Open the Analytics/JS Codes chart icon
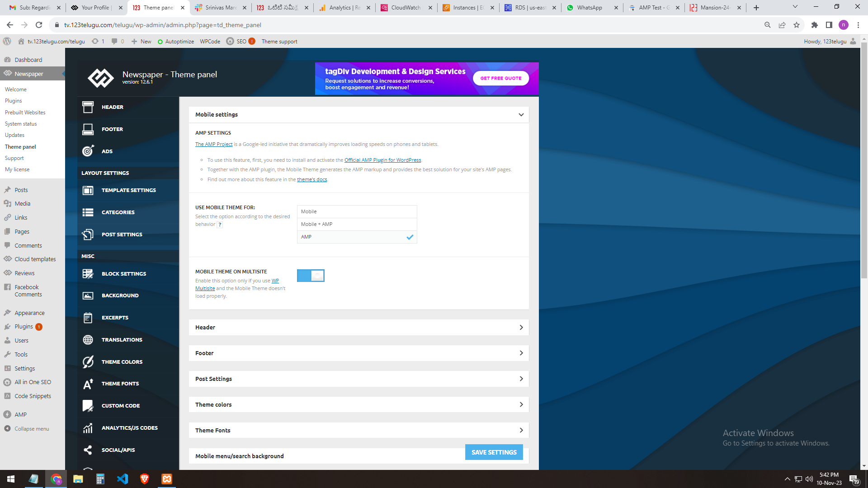 (88, 427)
